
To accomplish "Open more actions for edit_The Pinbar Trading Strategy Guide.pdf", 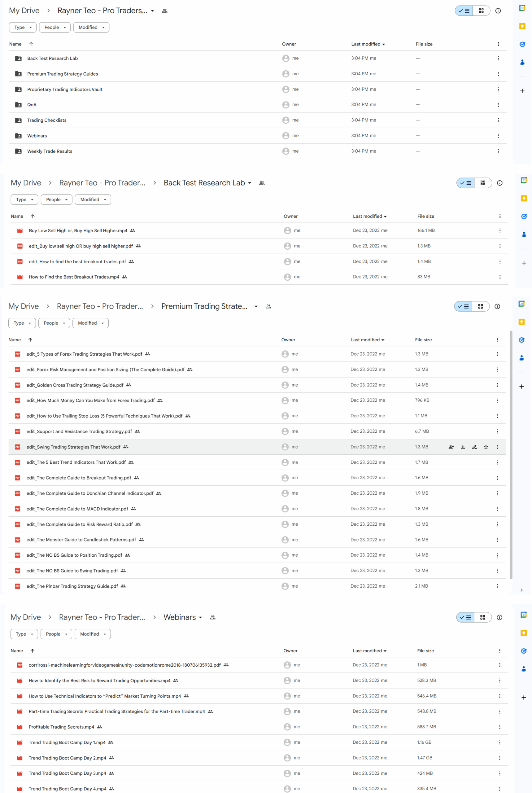I will (x=497, y=586).
